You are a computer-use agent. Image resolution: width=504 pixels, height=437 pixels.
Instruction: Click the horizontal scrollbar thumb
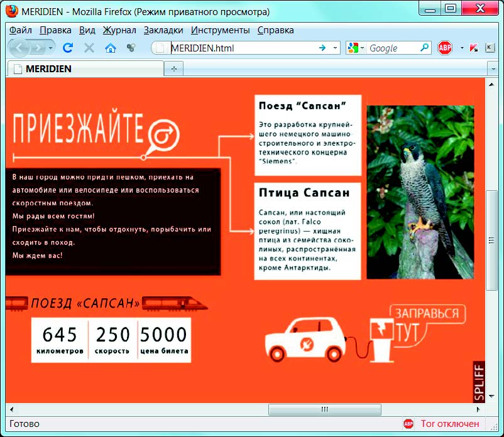tap(325, 409)
